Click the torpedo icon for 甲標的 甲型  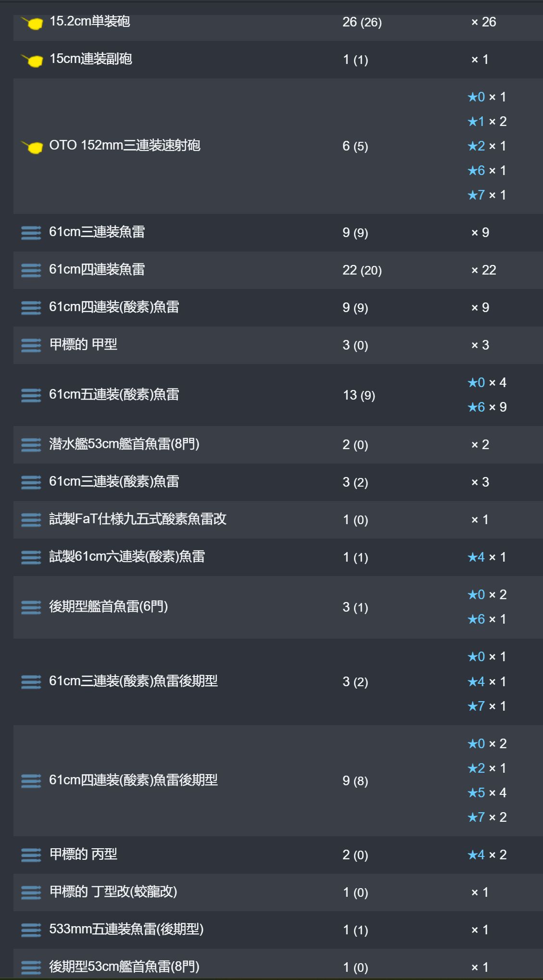click(31, 345)
